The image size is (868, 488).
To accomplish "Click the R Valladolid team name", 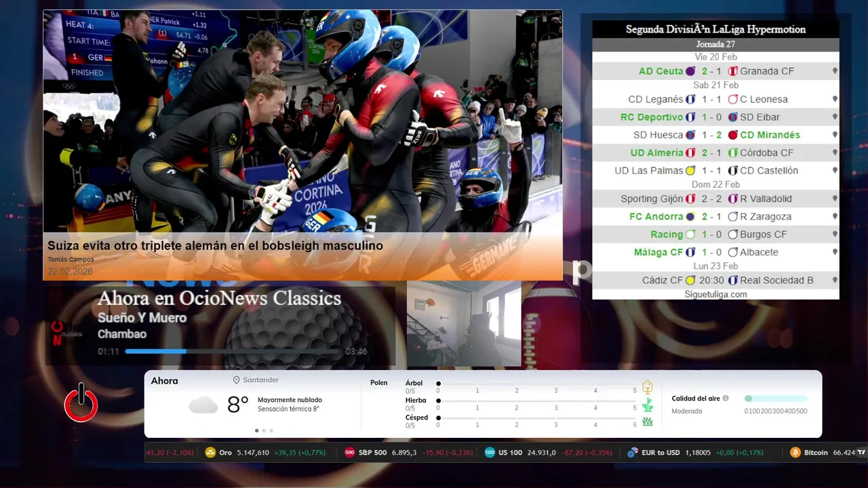I will pos(766,199).
